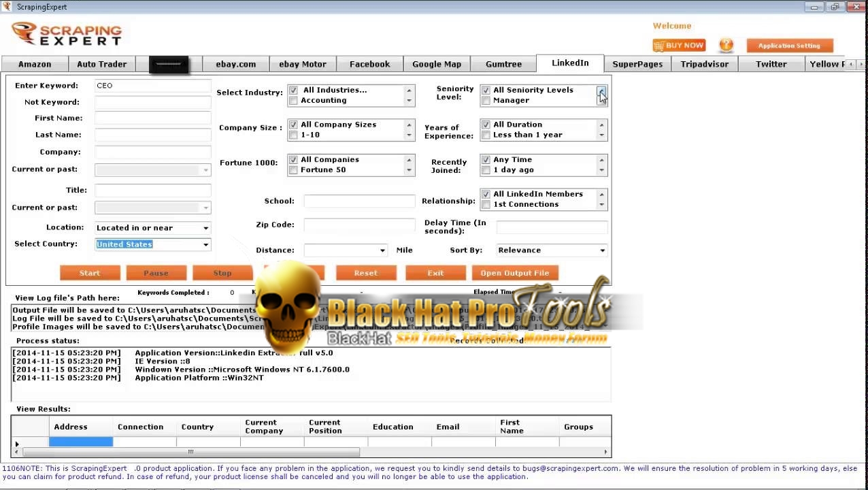The image size is (868, 490).
Task: Toggle the All Companies checkbox
Action: click(293, 160)
